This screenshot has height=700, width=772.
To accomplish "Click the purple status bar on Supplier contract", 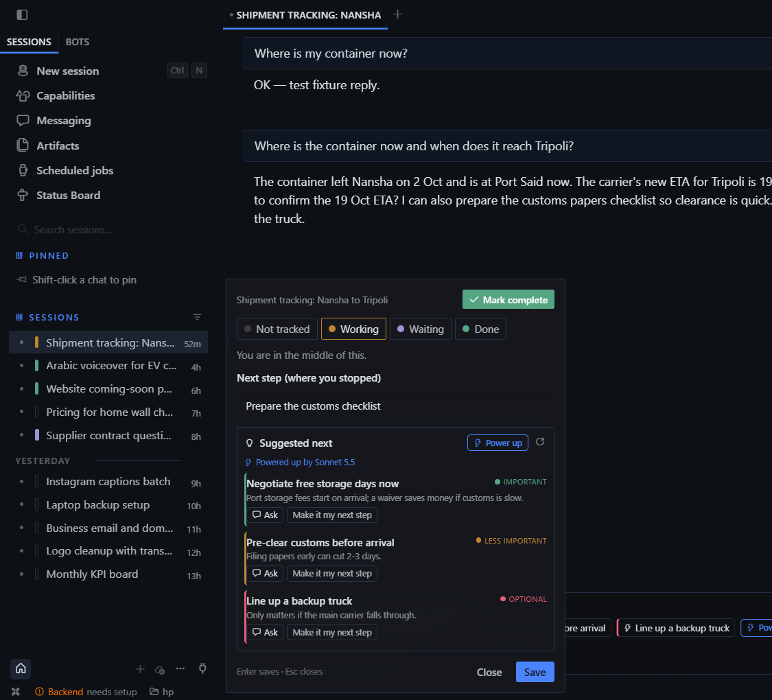I will (36, 435).
